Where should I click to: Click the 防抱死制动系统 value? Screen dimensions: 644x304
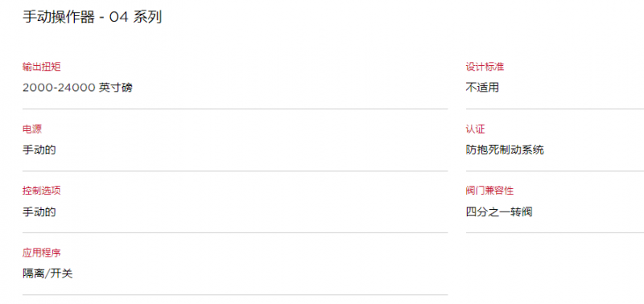coord(505,150)
